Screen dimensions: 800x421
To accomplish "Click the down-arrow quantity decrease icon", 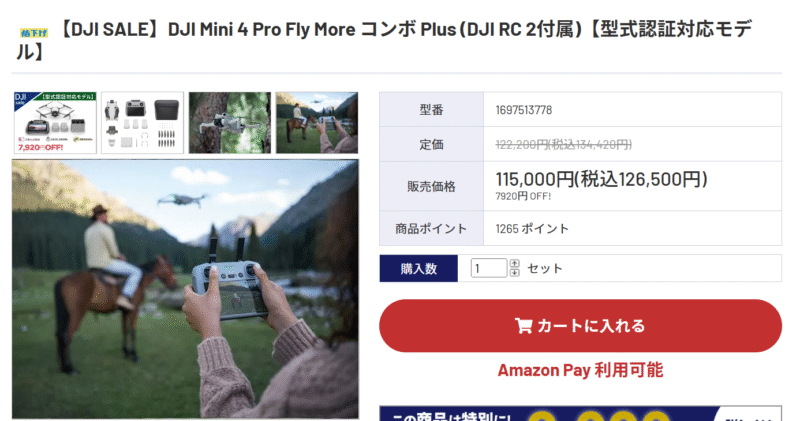I will pyautogui.click(x=514, y=273).
